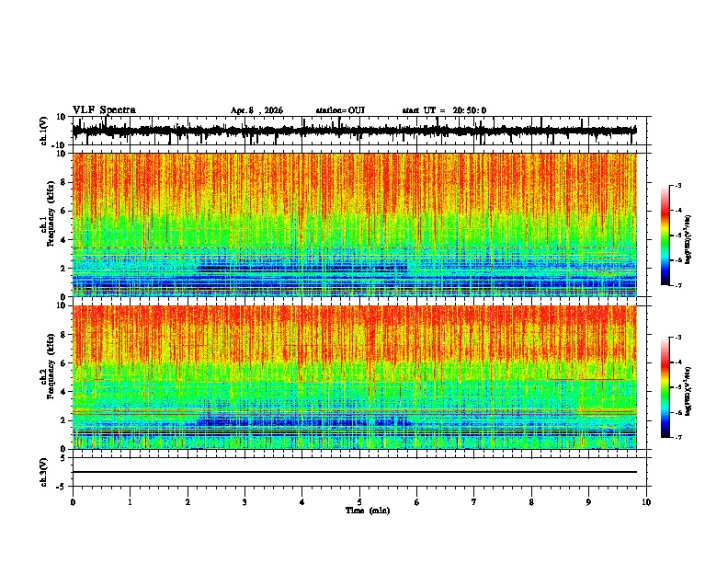728x563 pixels.
Task: Click the ch.1 voltage waveform trace
Action: (355, 131)
